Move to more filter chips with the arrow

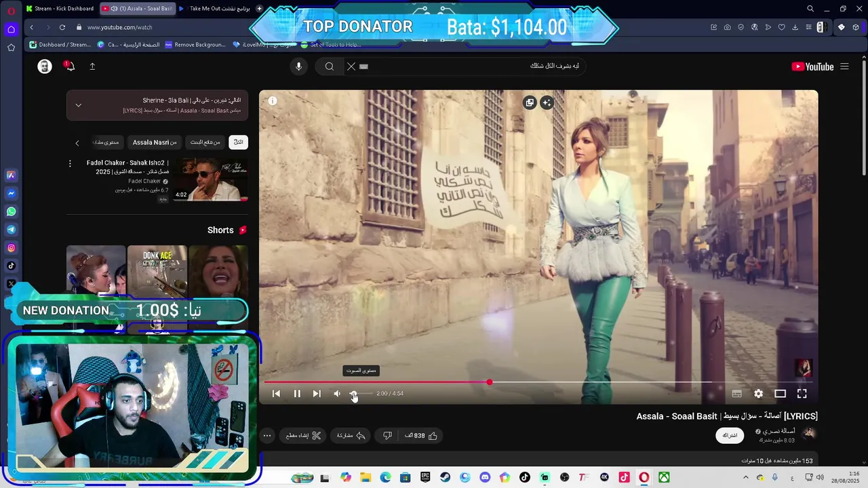click(x=77, y=143)
